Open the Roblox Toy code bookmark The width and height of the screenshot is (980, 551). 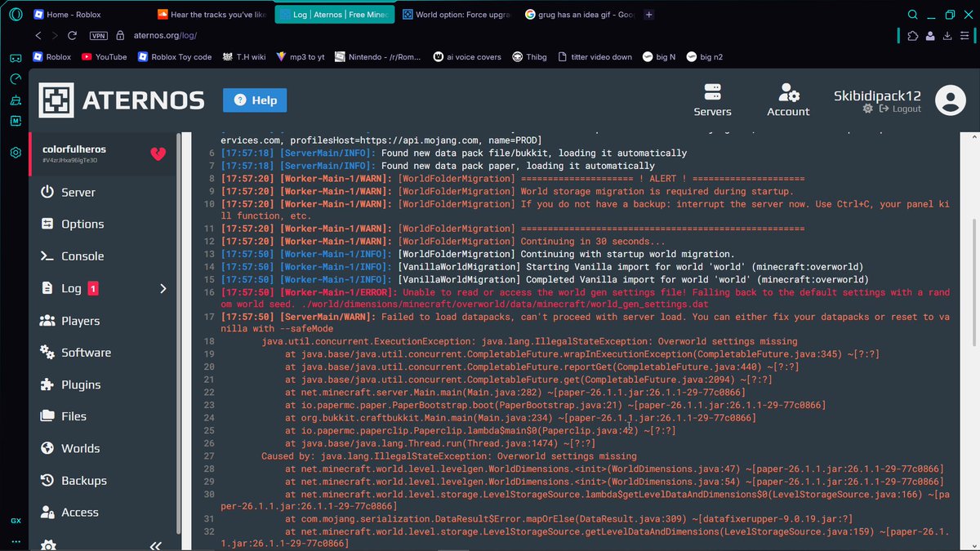174,57
